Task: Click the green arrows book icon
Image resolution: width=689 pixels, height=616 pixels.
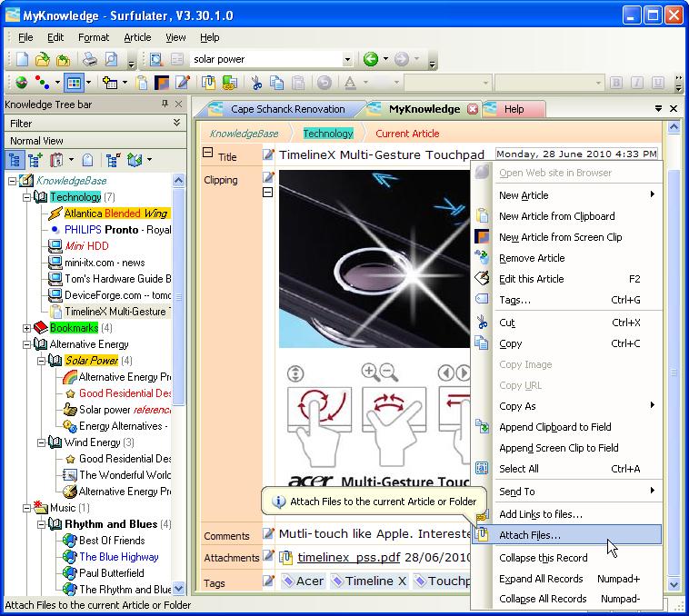Action: click(135, 160)
